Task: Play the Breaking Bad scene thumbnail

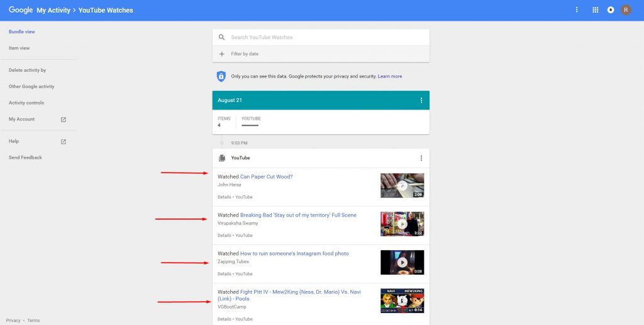Action: [402, 224]
